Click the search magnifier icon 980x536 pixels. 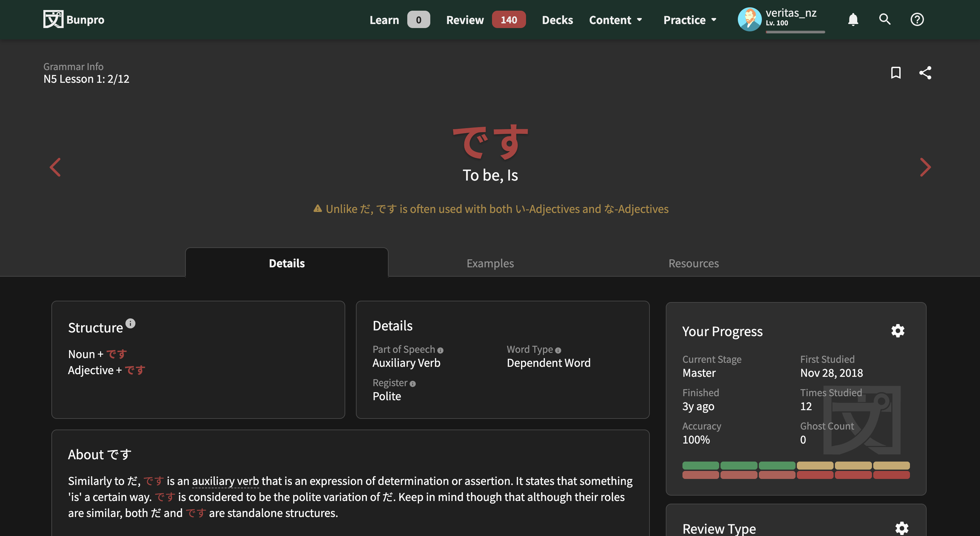[885, 19]
